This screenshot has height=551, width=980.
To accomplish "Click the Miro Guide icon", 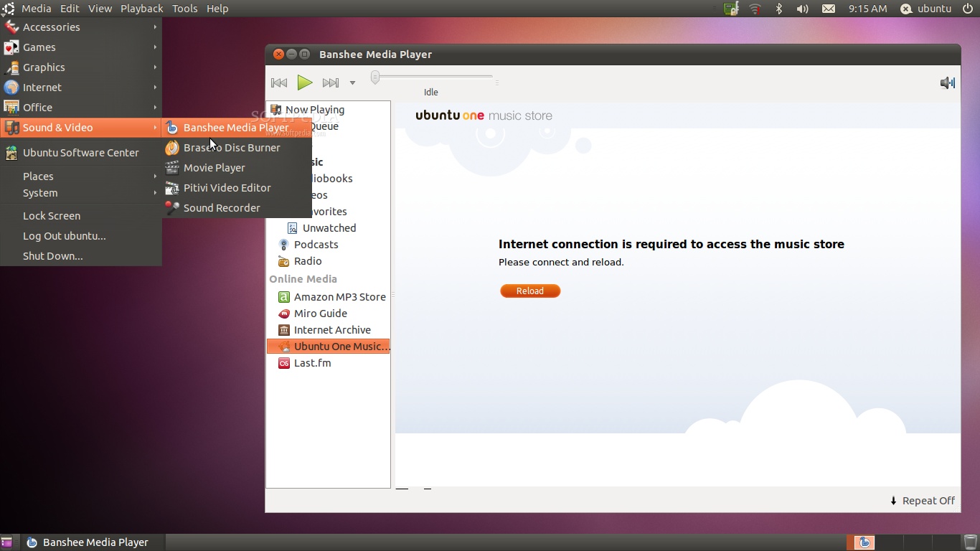I will pos(283,314).
